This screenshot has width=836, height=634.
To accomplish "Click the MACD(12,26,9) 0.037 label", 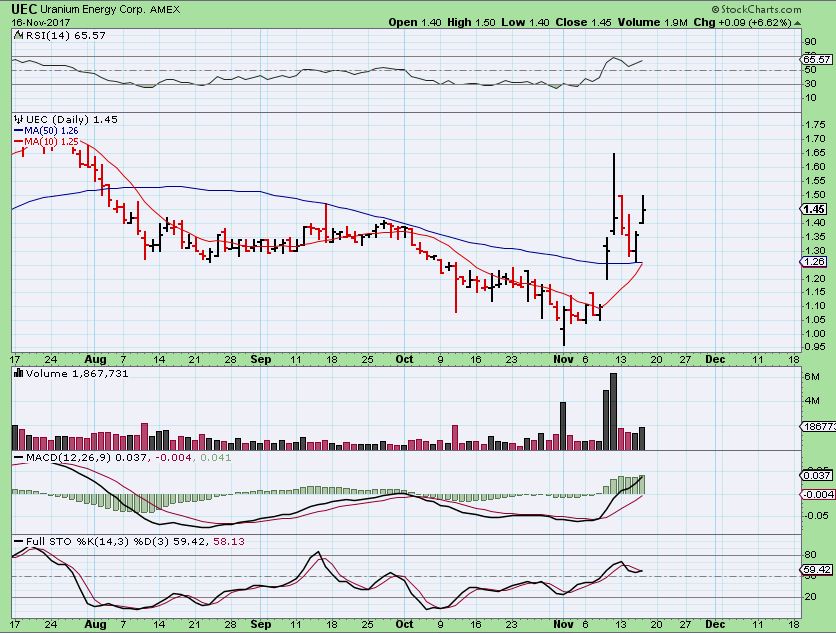I will (x=87, y=458).
